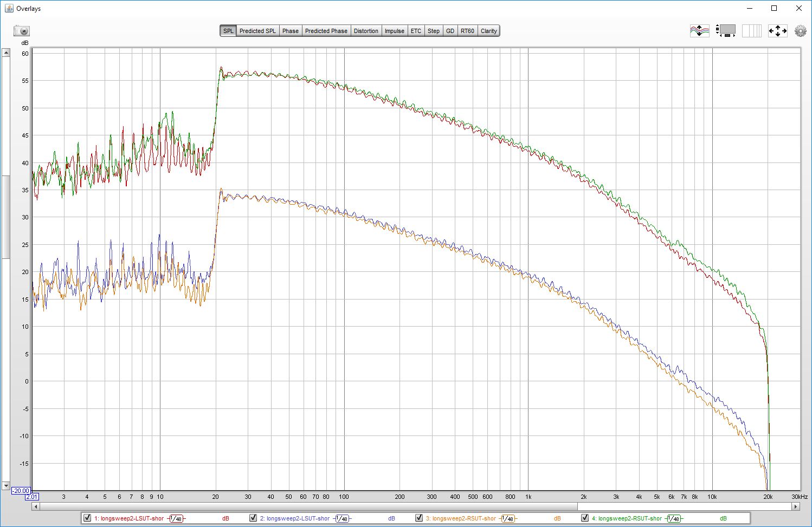Select red trace label 1: longsweep2-LSUT-shor
Screen dimensions: 812x527
(x=129, y=518)
